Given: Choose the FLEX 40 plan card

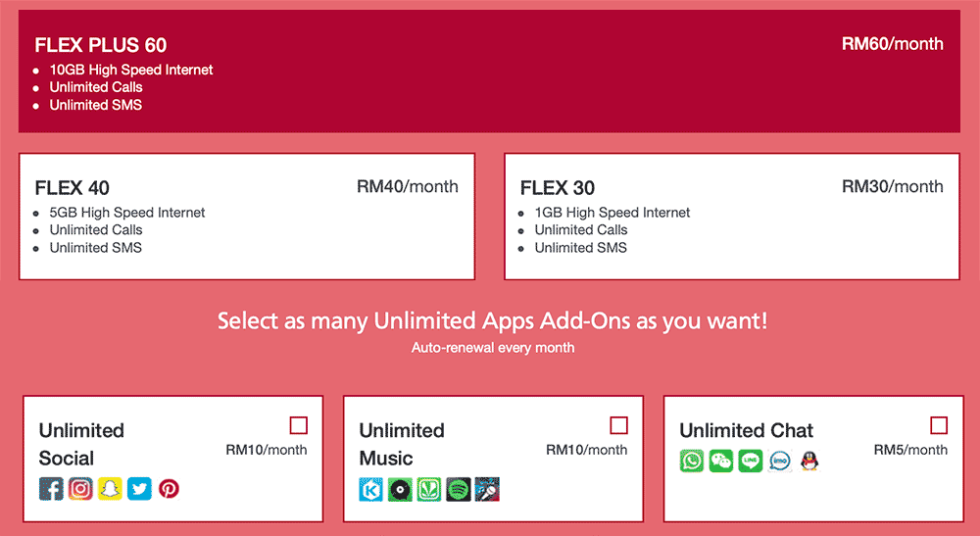Looking at the screenshot, I should coord(247,216).
